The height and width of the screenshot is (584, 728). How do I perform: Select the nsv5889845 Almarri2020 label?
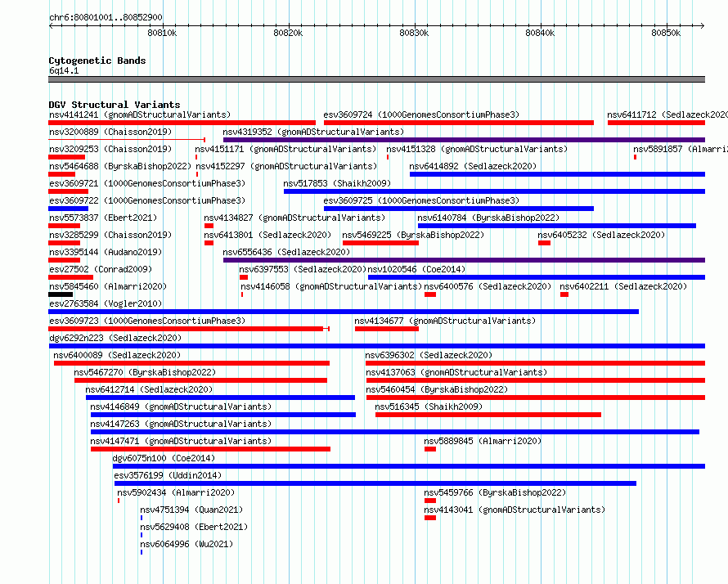coord(483,441)
